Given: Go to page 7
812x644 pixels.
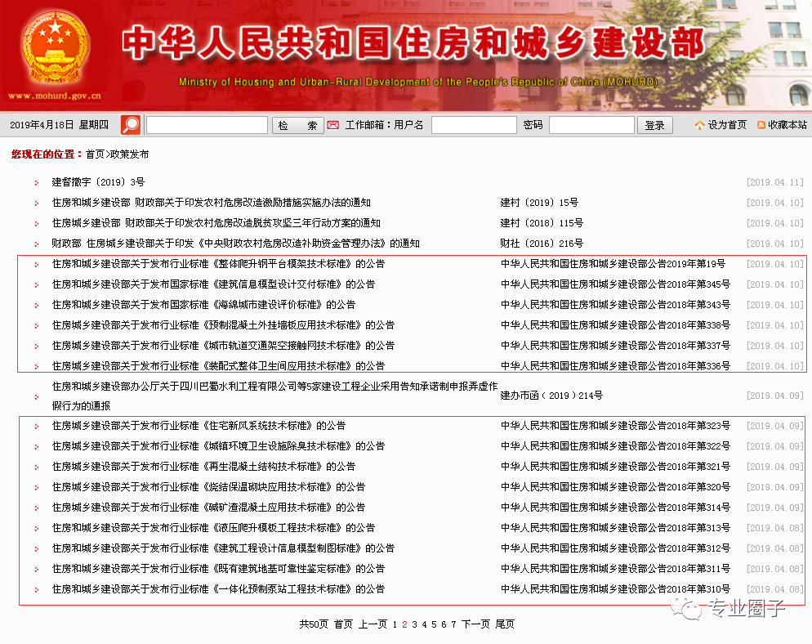Looking at the screenshot, I should [453, 625].
